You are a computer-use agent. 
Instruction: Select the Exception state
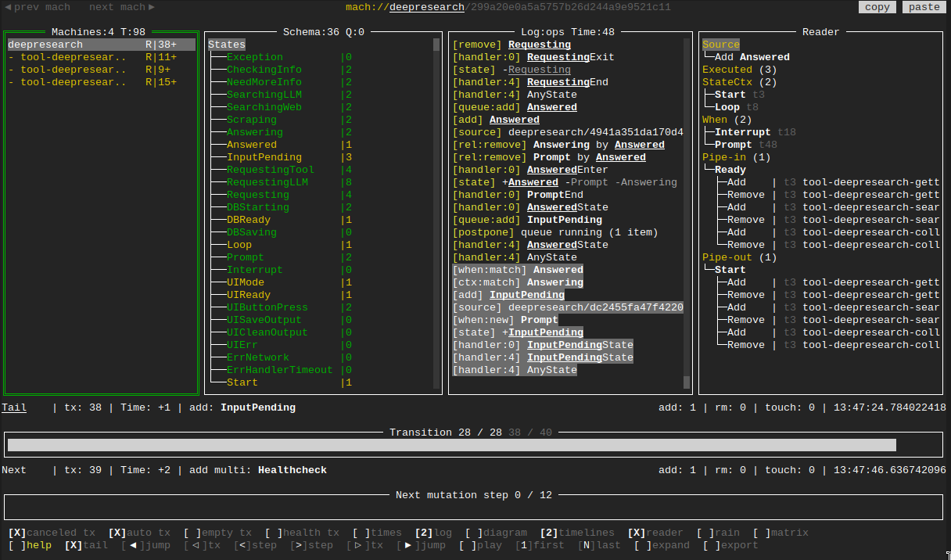point(255,57)
